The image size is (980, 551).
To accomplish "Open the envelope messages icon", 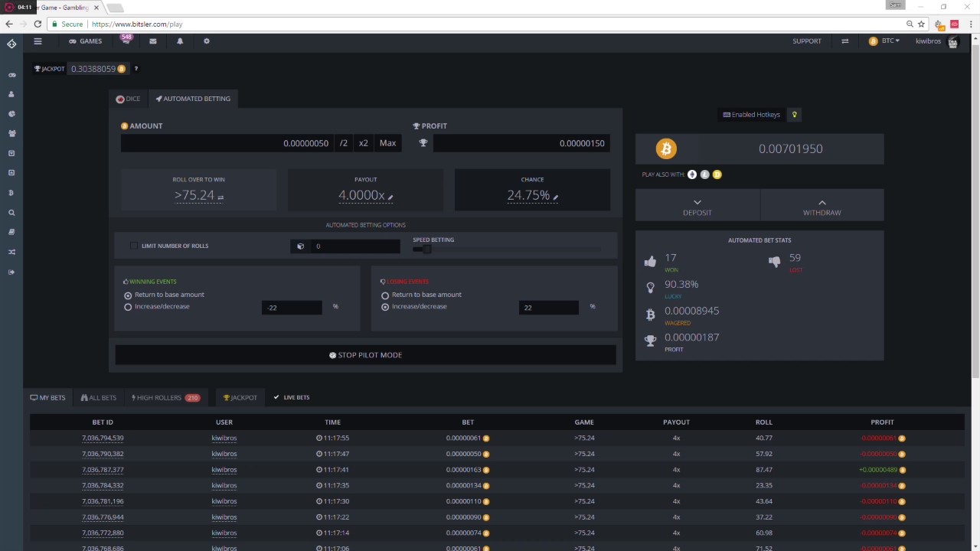I will coord(153,41).
